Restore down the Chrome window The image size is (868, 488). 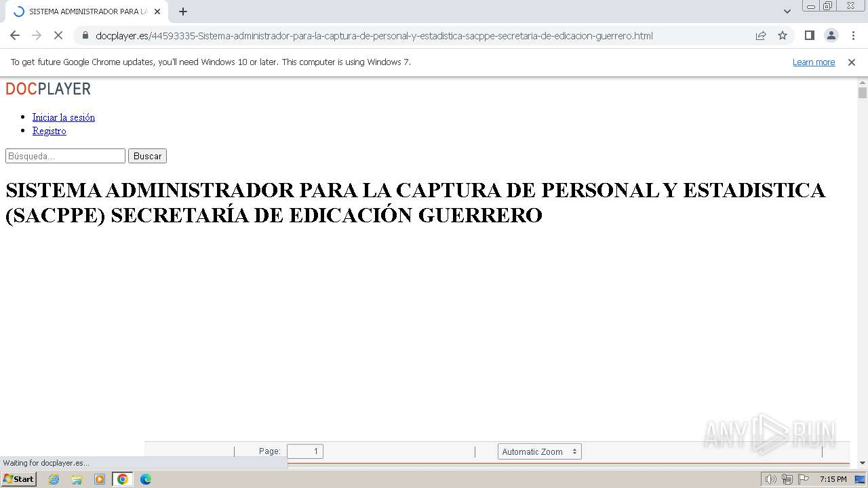pos(828,6)
